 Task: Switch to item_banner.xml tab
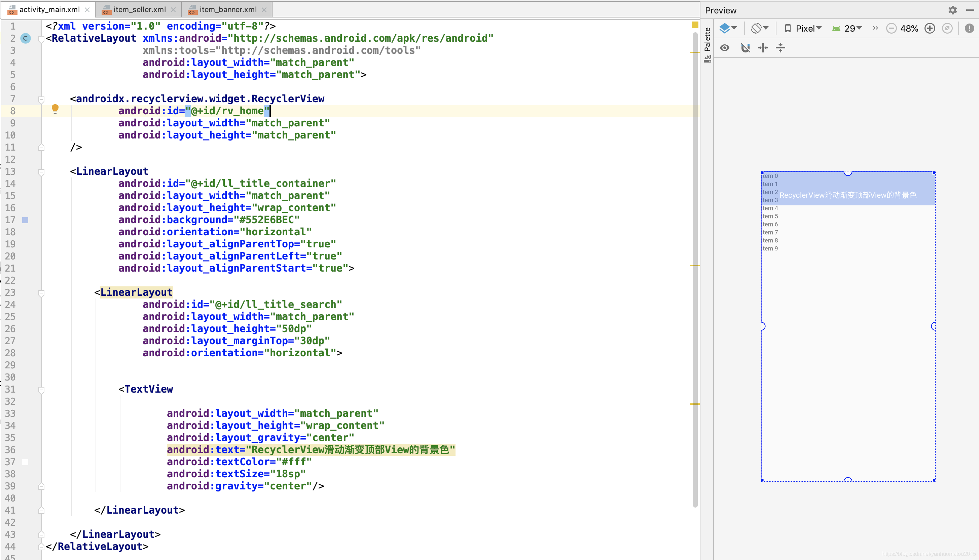227,10
